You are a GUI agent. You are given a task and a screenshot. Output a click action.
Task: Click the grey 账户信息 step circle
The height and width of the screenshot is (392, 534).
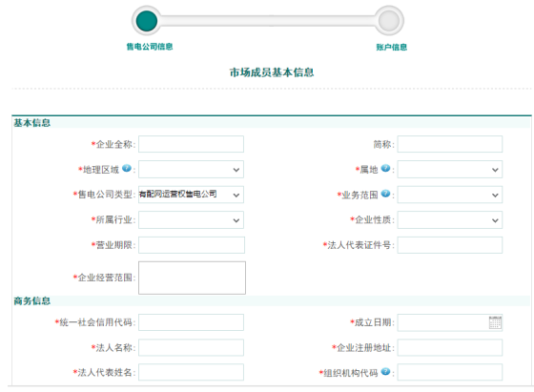[389, 21]
